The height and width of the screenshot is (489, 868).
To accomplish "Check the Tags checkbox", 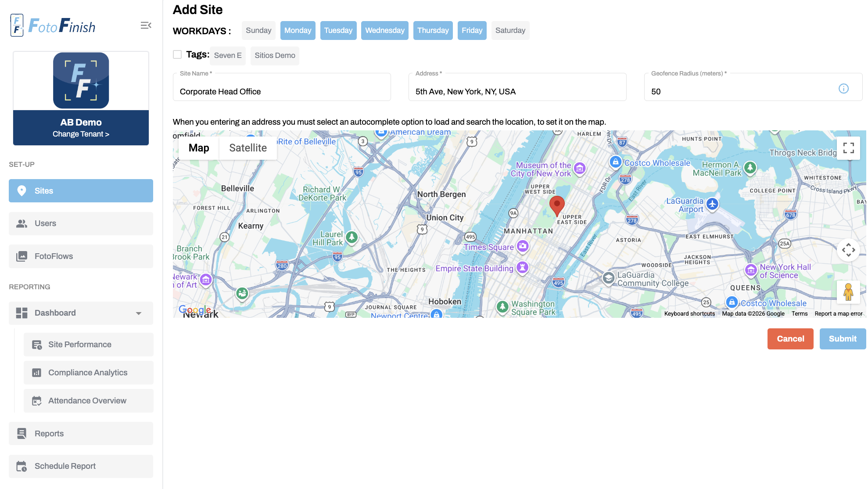I will coord(177,54).
